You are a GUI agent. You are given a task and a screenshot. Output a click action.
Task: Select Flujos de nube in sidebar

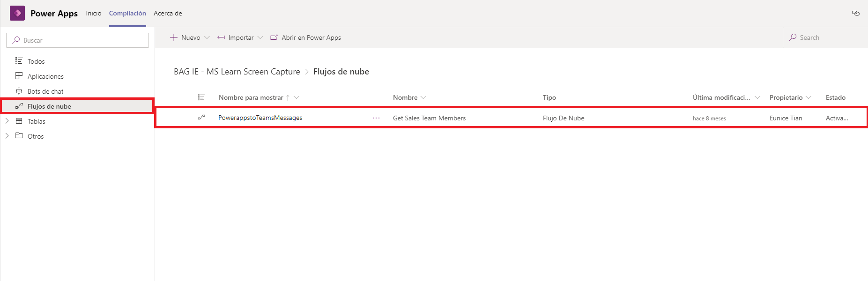point(49,106)
